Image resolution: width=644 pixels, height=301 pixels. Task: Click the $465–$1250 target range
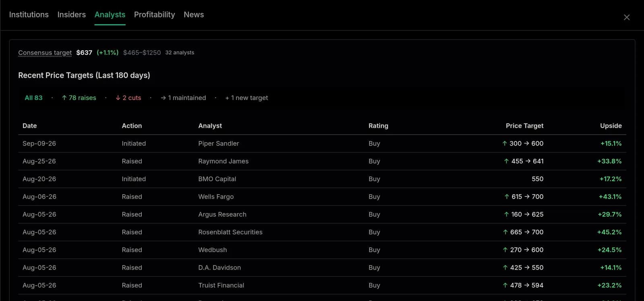click(142, 52)
